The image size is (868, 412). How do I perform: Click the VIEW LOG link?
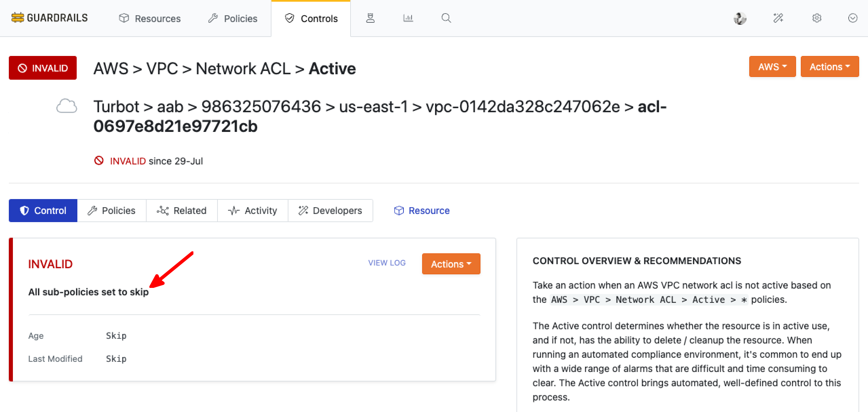click(x=386, y=263)
